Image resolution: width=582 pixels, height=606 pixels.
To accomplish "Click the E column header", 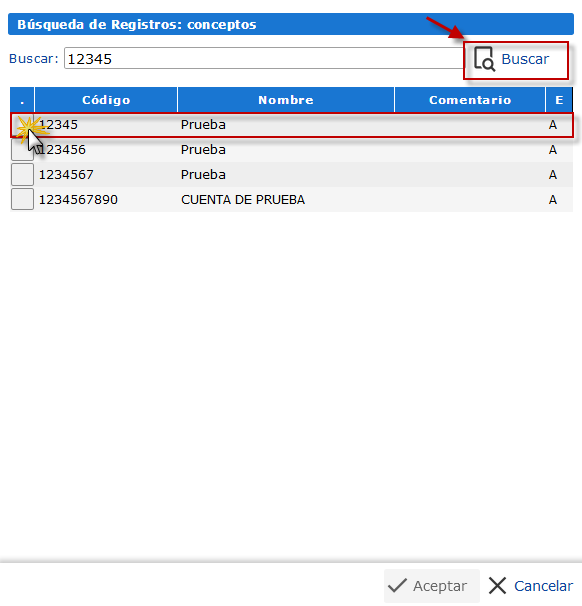I will pos(559,100).
